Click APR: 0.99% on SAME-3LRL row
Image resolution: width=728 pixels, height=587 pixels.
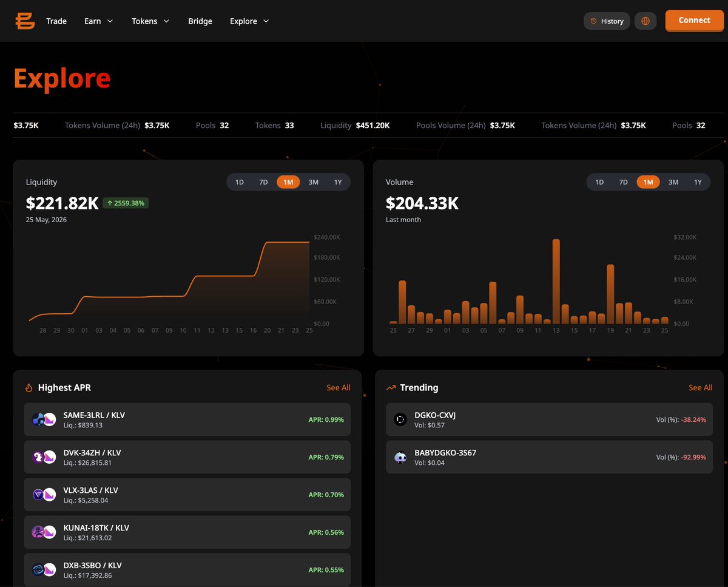(326, 419)
